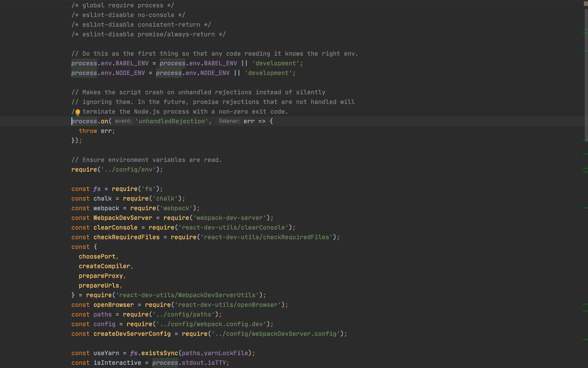Click the 'listener:' inlay parameter hint
Image resolution: width=588 pixels, height=368 pixels.
(229, 121)
